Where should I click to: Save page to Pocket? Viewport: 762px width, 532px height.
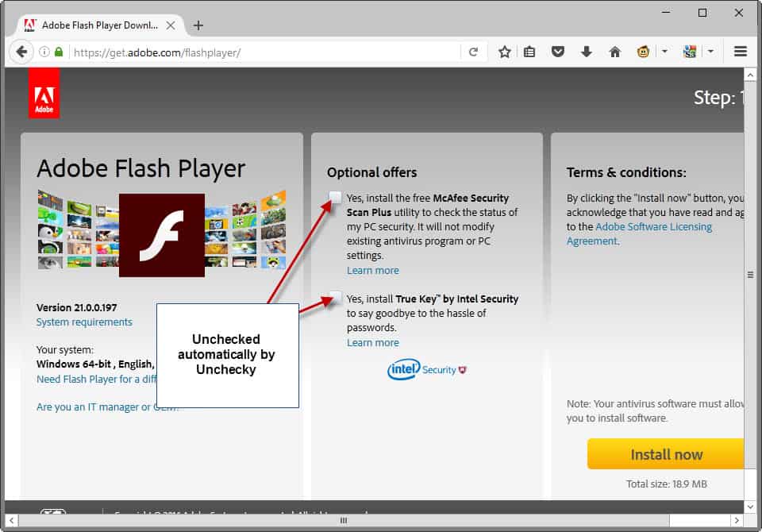pos(558,52)
